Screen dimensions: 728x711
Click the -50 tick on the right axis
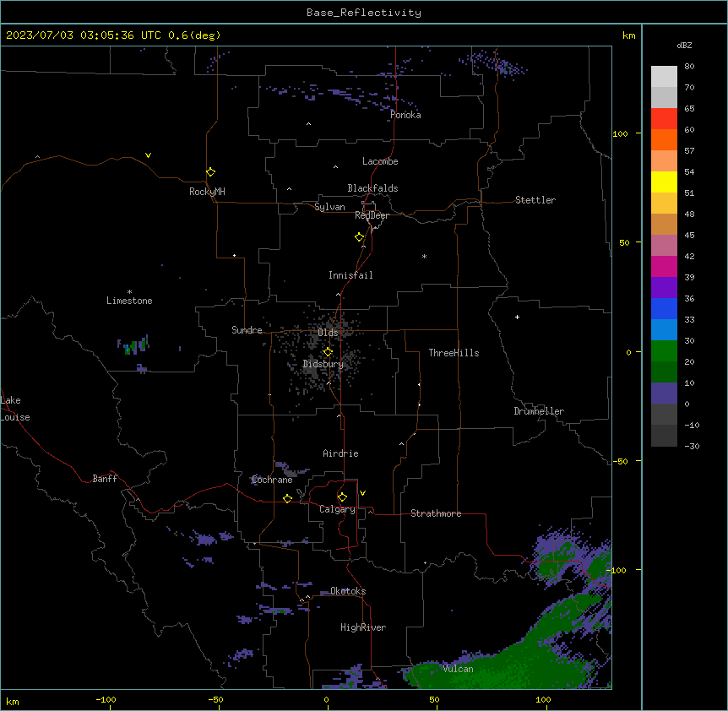click(620, 461)
